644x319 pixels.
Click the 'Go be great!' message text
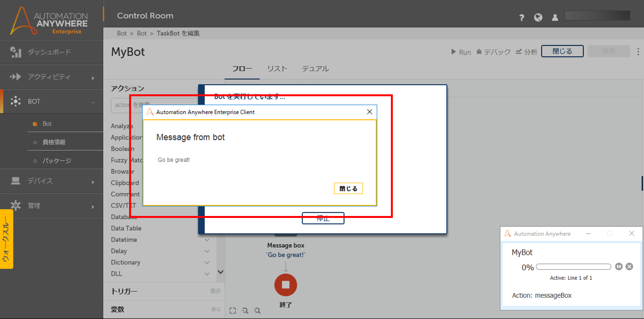(174, 160)
